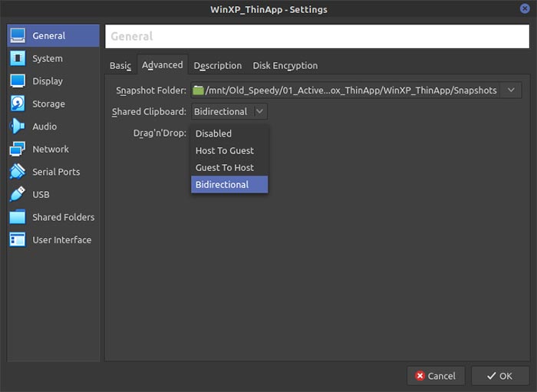537x392 pixels.
Task: Click the System chip icon
Action: (18, 58)
